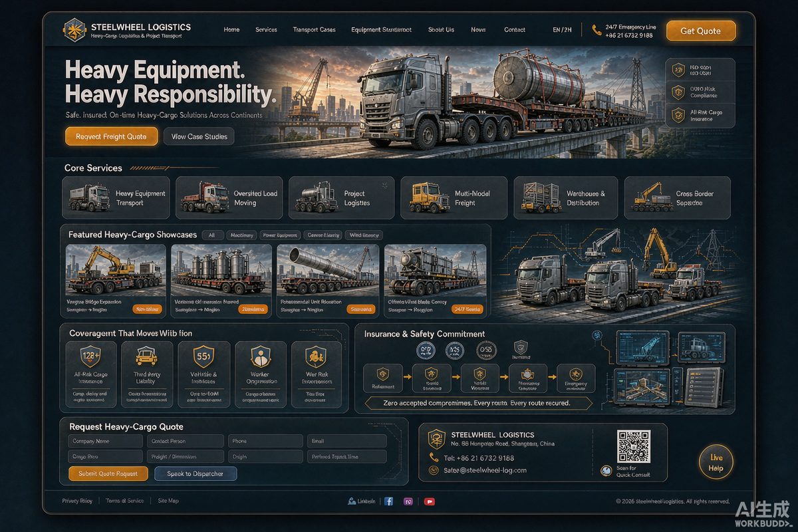This screenshot has height=532, width=798.
Task: Open the Transport Cases menu item
Action: coord(314,30)
